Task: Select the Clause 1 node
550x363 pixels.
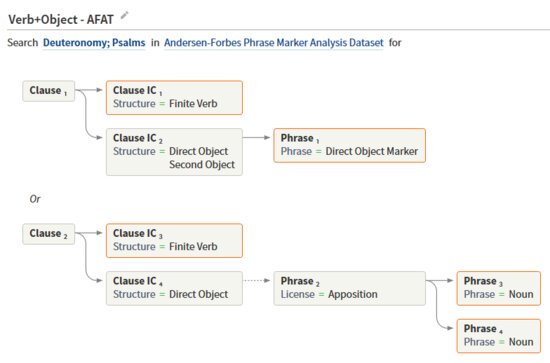Action: pos(48,91)
